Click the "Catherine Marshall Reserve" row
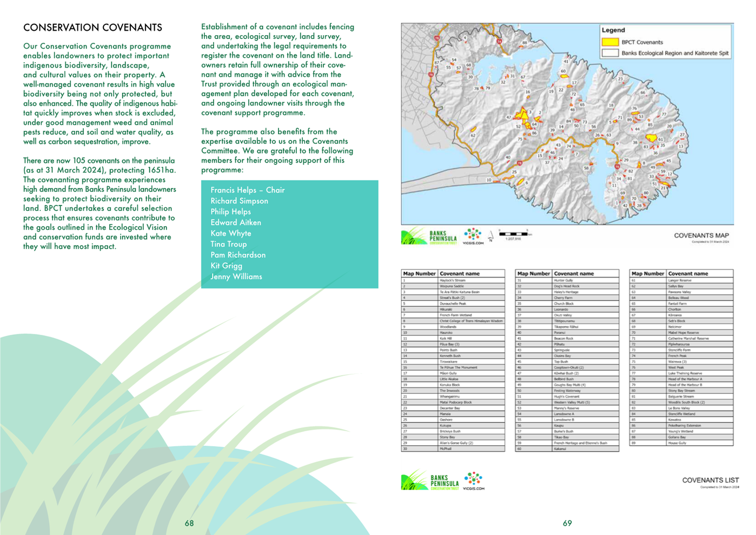 (681, 338)
